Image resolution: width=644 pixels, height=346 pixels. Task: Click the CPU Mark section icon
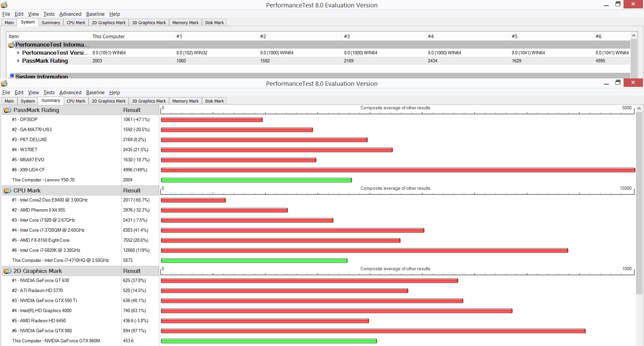pos(7,190)
